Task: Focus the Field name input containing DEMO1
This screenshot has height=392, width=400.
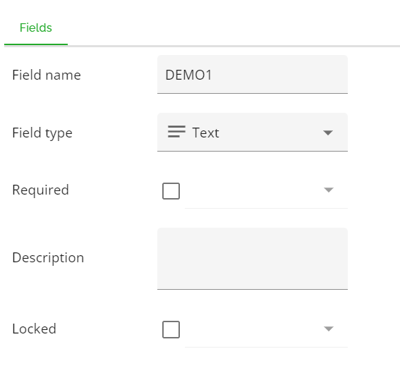Action: pos(252,75)
